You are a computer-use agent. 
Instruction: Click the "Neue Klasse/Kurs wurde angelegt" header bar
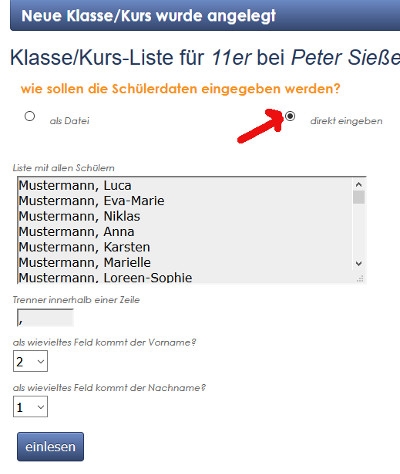click(205, 15)
